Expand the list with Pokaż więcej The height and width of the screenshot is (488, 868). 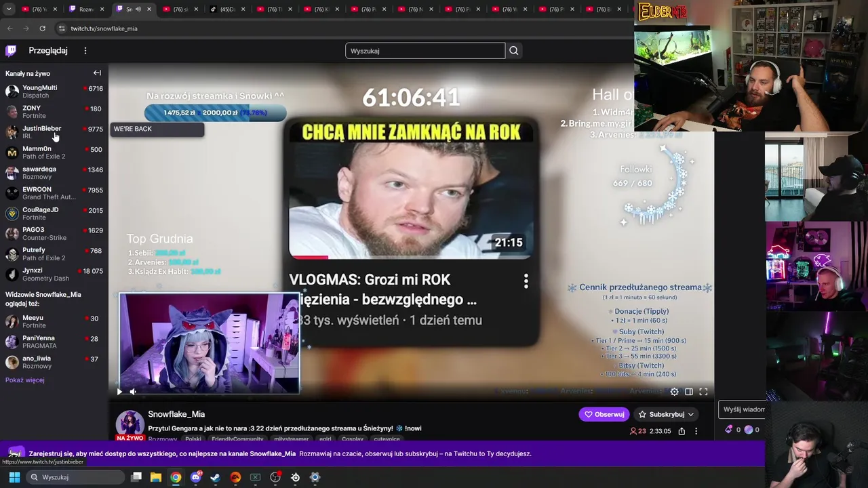pyautogui.click(x=25, y=380)
